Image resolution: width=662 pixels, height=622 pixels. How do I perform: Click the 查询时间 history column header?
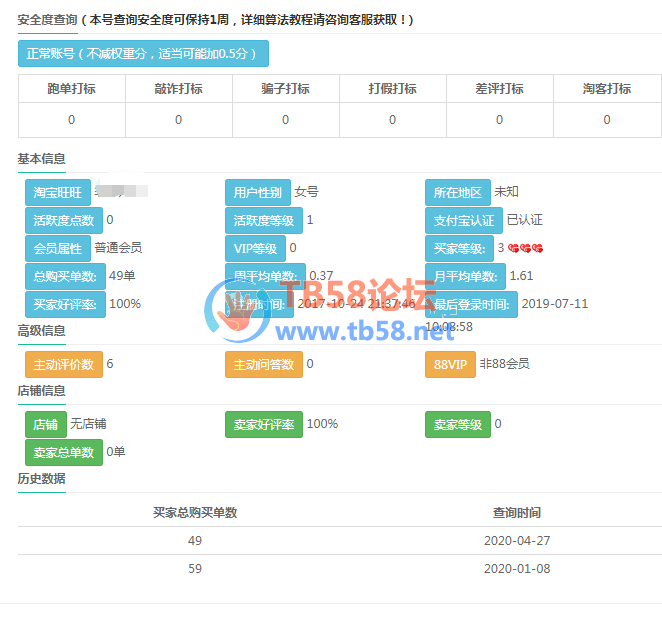pos(516,513)
